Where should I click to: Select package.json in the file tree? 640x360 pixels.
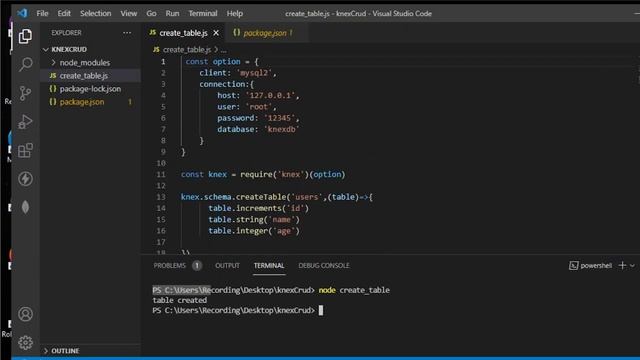coord(91,102)
